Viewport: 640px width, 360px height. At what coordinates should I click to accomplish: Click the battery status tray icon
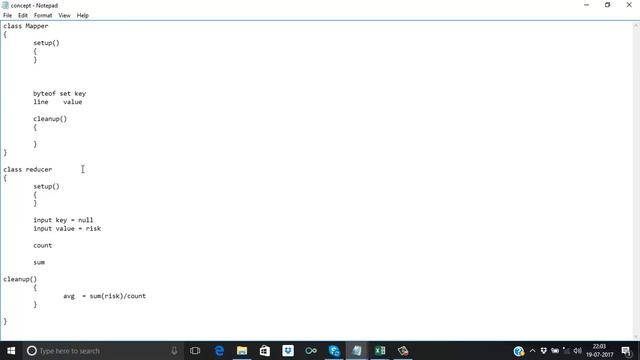(555, 351)
